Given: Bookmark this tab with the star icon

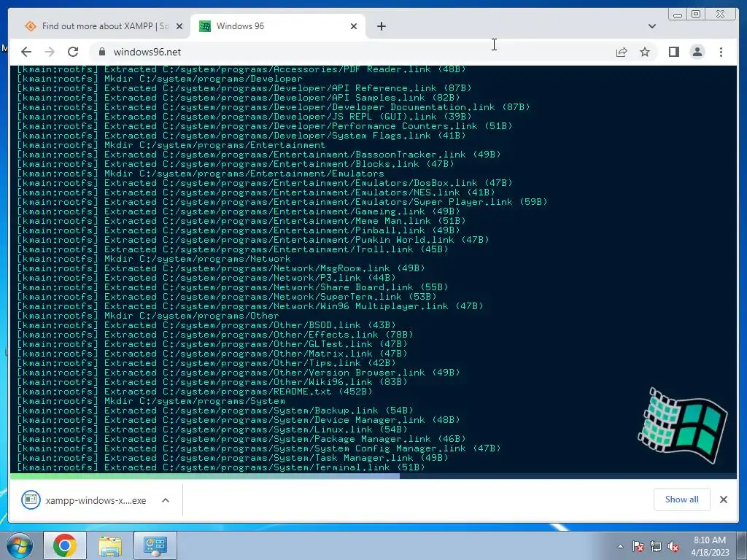Looking at the screenshot, I should [645, 52].
